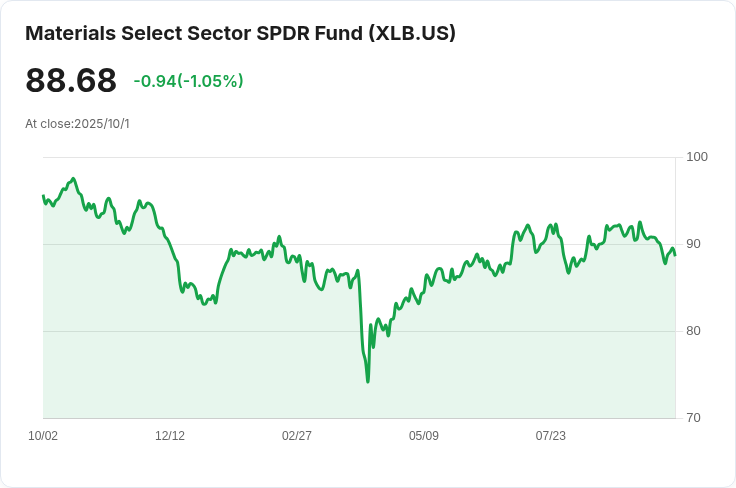Click the Materials Select Sector SPDR Fund title
Screen dimensions: 736x488
point(240,33)
